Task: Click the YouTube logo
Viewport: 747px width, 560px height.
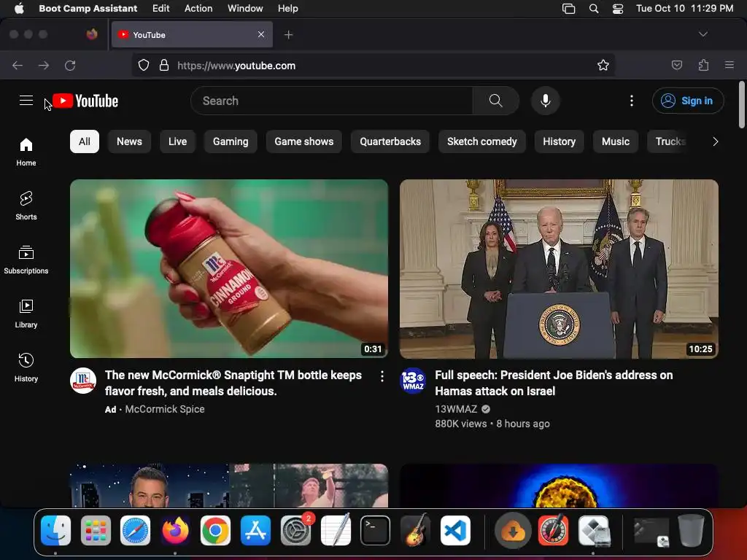Action: click(85, 101)
